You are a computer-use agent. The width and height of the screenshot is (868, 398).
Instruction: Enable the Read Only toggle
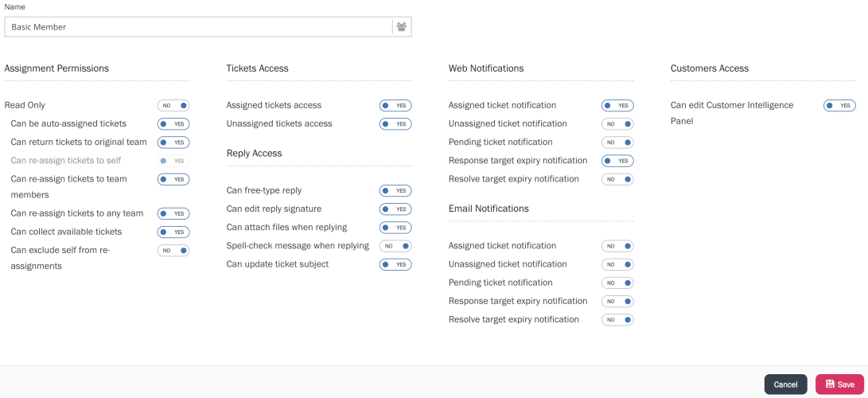coord(173,105)
